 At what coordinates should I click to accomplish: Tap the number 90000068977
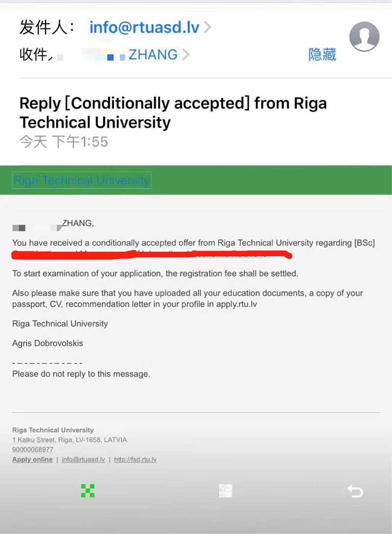coord(33,450)
